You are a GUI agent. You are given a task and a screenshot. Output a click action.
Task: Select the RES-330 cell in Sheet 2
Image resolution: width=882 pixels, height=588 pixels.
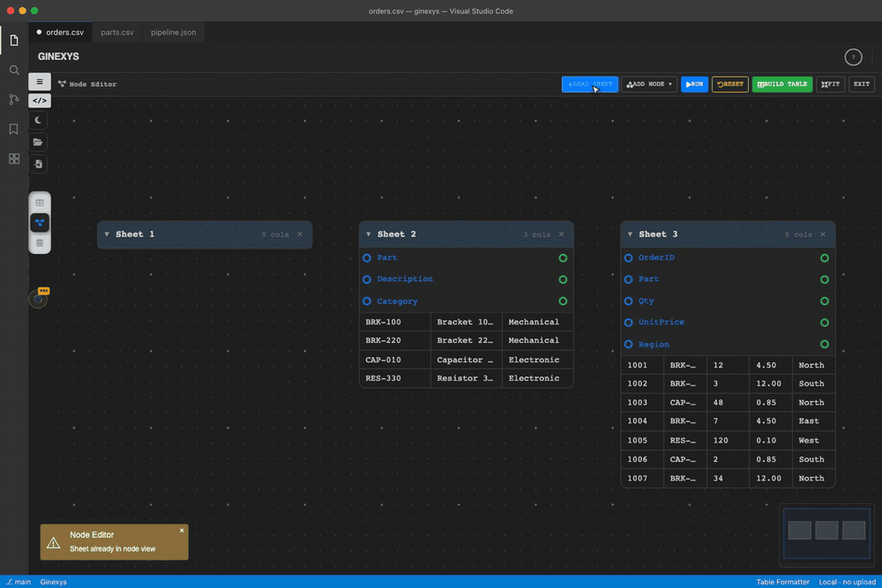point(395,378)
